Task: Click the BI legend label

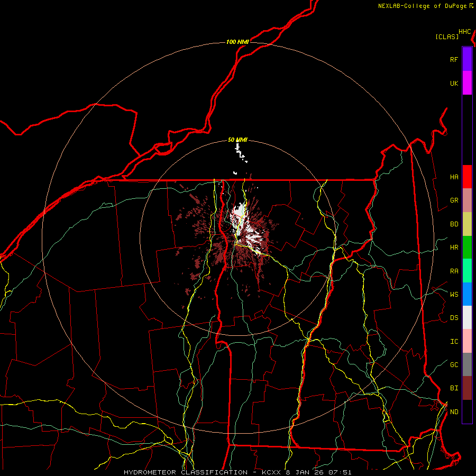Action: click(x=454, y=388)
